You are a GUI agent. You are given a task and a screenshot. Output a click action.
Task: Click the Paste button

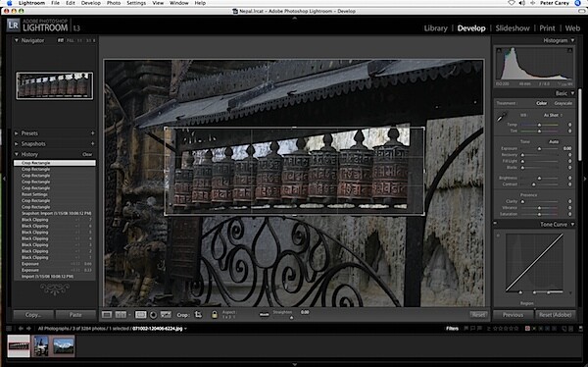[x=75, y=315]
